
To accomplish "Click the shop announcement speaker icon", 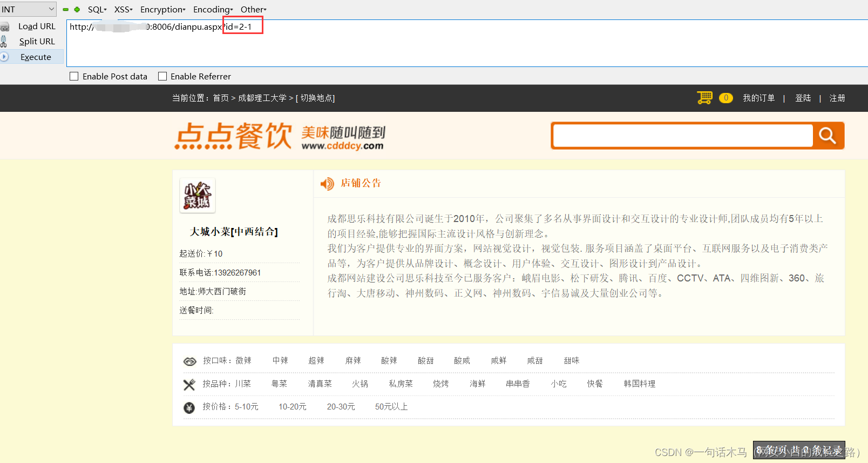I will click(327, 184).
